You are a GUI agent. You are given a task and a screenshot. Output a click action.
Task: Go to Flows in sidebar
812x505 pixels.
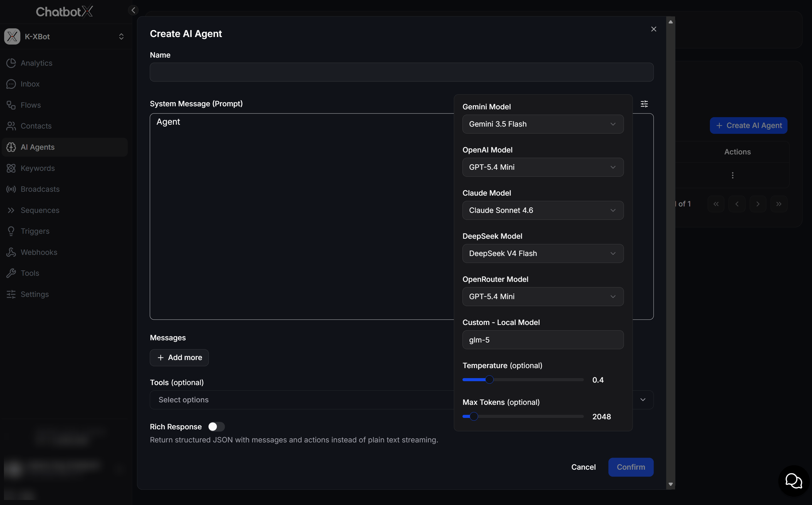(65, 105)
